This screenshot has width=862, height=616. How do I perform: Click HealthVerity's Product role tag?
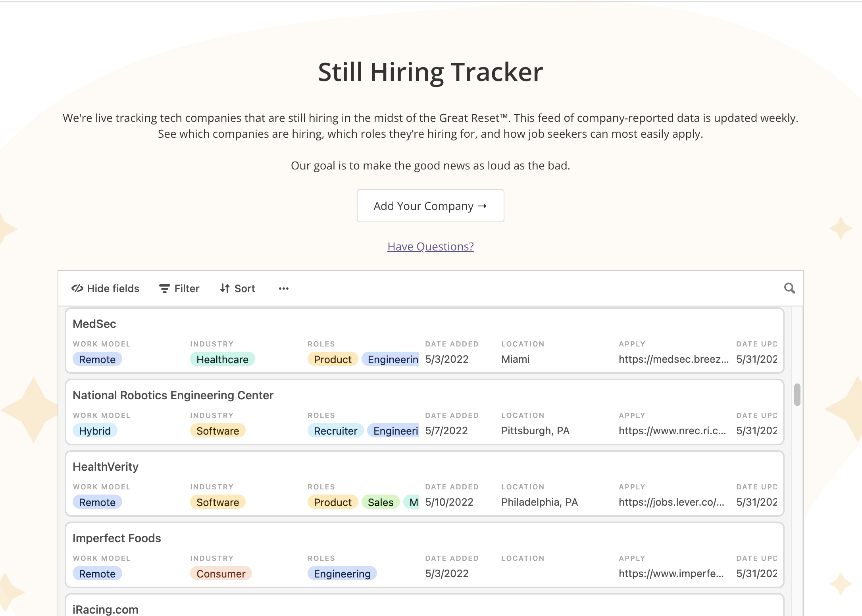tap(333, 502)
